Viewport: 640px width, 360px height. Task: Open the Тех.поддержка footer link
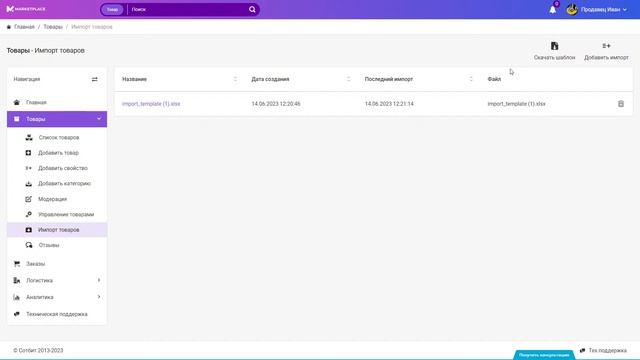coord(607,351)
